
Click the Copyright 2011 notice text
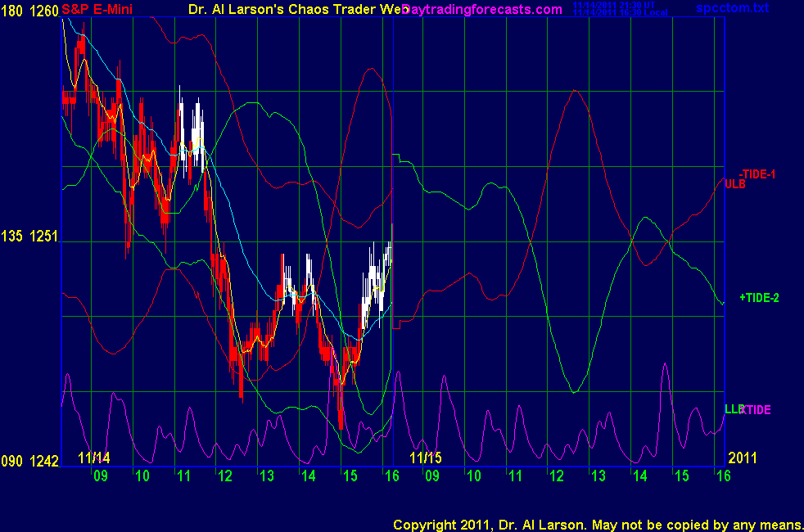coord(597,524)
